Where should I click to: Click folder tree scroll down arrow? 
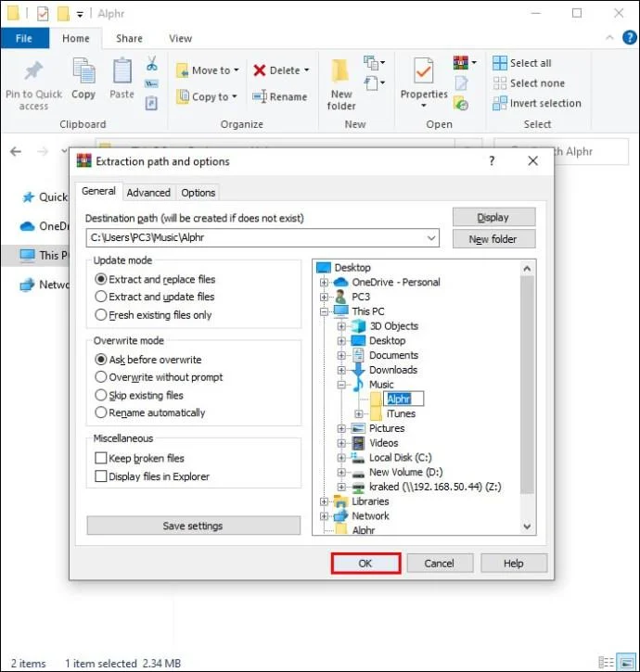pos(527,526)
